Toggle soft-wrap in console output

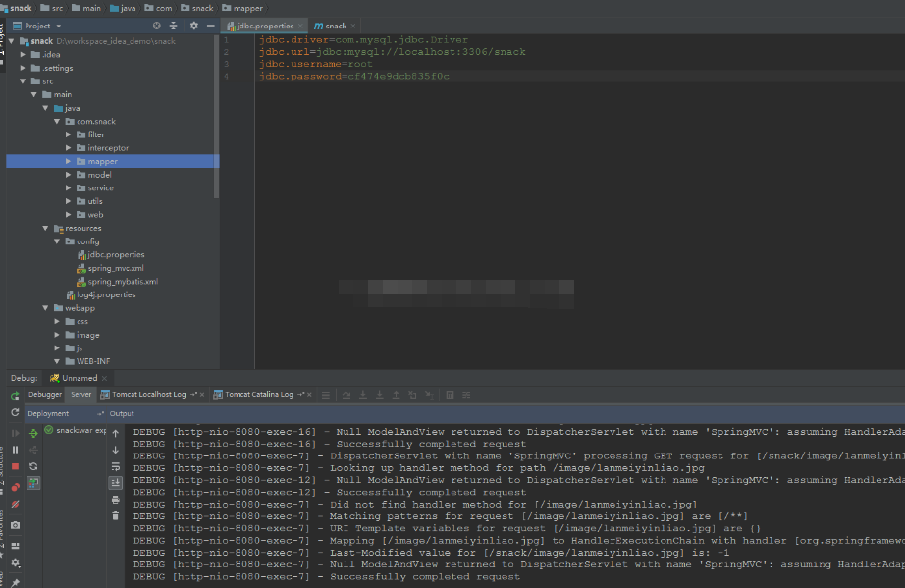(116, 466)
